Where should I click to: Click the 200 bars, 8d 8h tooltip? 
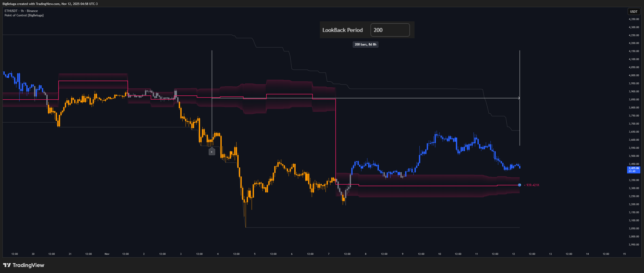[x=365, y=44]
